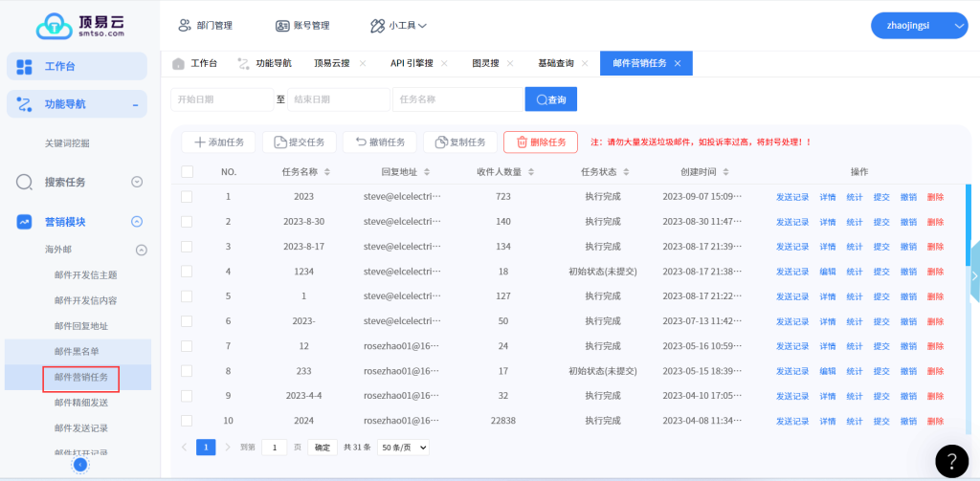Close the 图灵搜 tab with its X
Image resolution: width=980 pixels, height=481 pixels.
click(510, 63)
